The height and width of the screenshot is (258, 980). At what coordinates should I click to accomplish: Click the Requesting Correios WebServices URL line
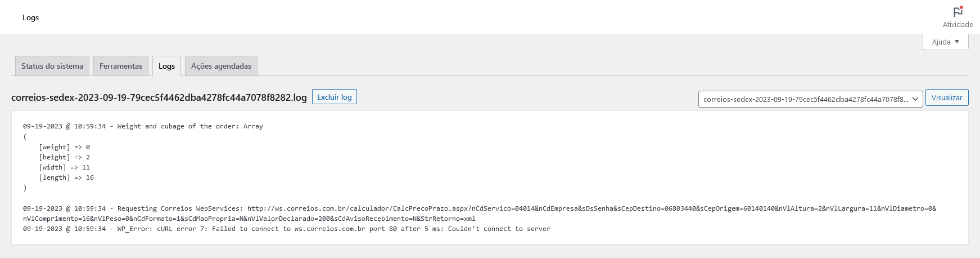point(480,213)
